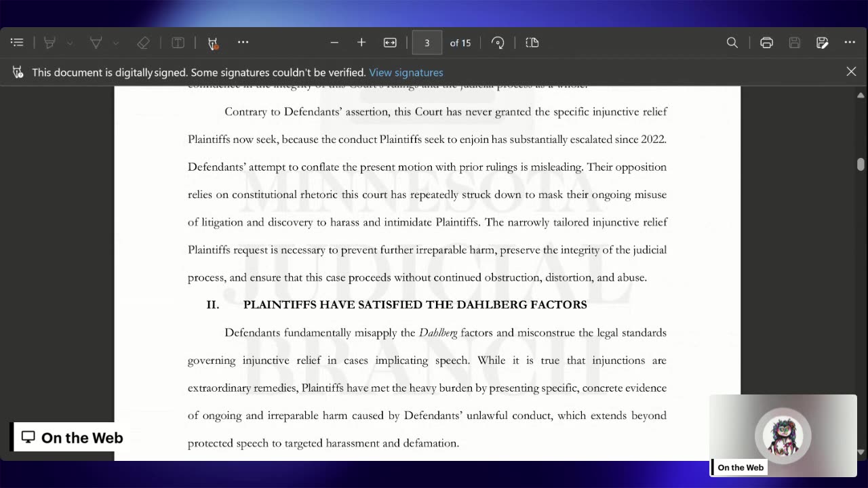Click the page number field showing 3

pos(427,43)
